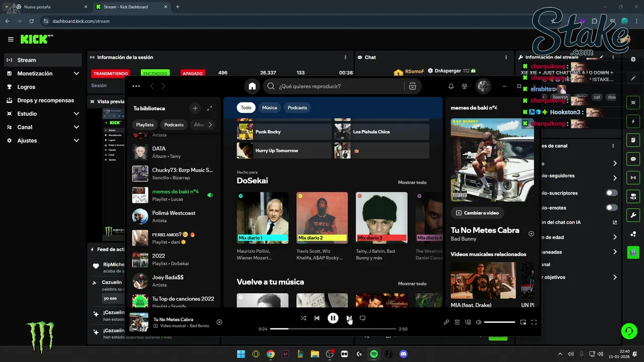The image size is (644, 362).
Task: Toggle solo-emotes switch in Kick
Action: tap(612, 208)
